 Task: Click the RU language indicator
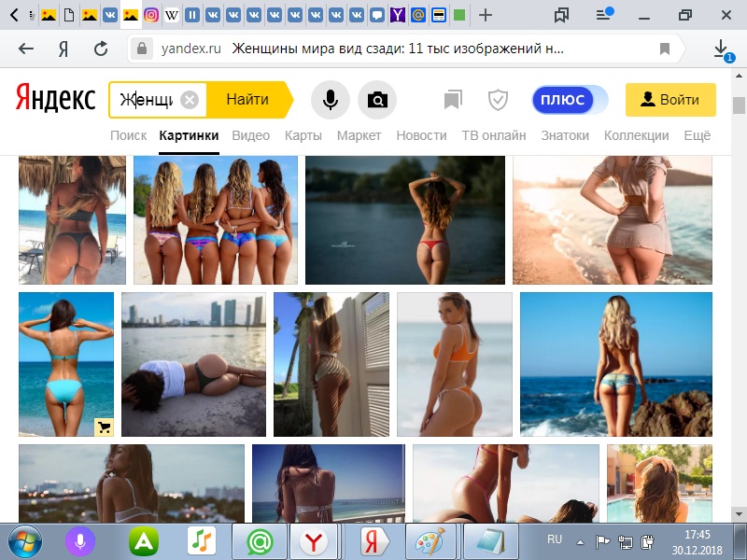(555, 539)
